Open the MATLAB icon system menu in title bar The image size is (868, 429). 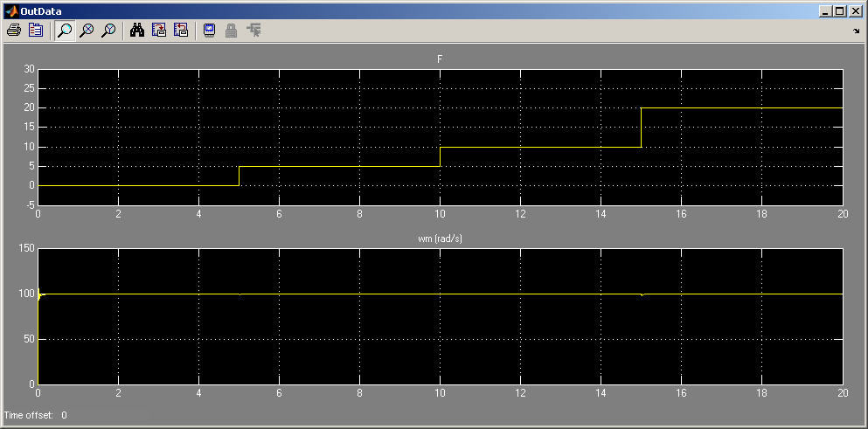pyautogui.click(x=10, y=11)
